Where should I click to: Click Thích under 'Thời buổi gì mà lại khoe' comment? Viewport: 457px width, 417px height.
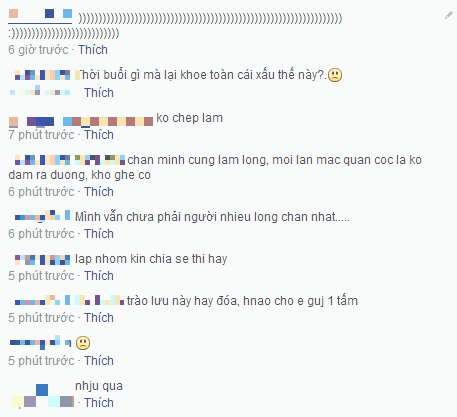point(99,93)
